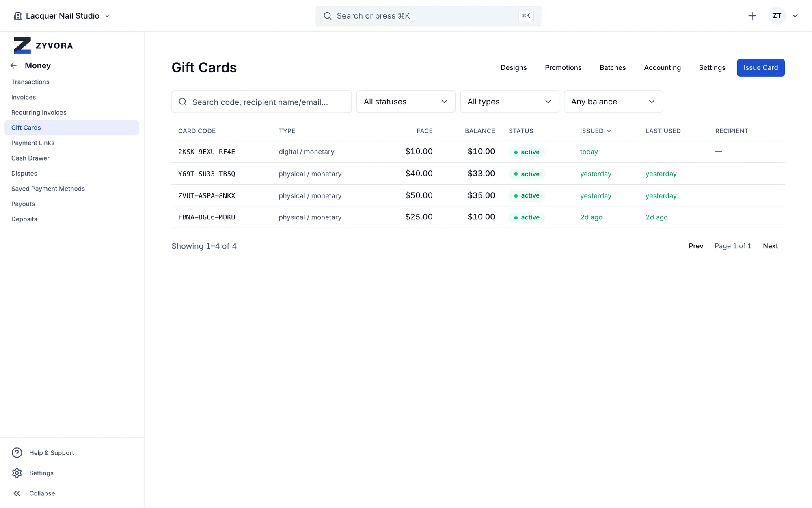Focus the global Search or press ⌘K field
Screen dimensions: 812x508
428,16
